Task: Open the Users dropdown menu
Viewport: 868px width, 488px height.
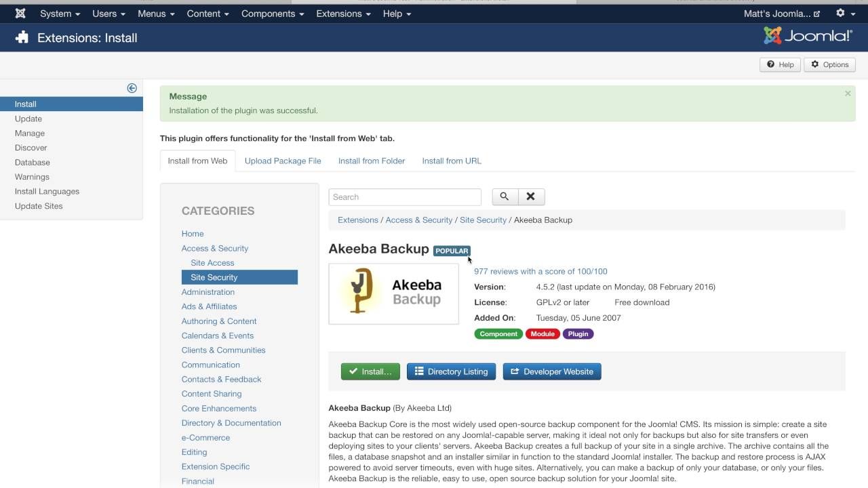Action: pyautogui.click(x=108, y=14)
